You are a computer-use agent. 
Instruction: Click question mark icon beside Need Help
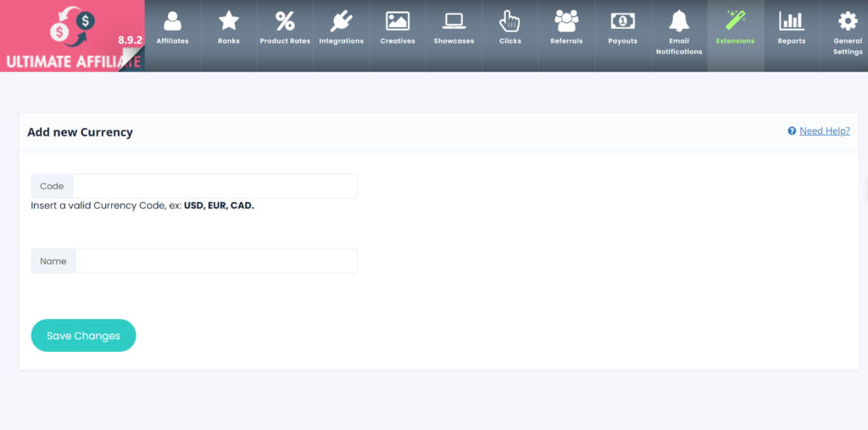pyautogui.click(x=792, y=131)
